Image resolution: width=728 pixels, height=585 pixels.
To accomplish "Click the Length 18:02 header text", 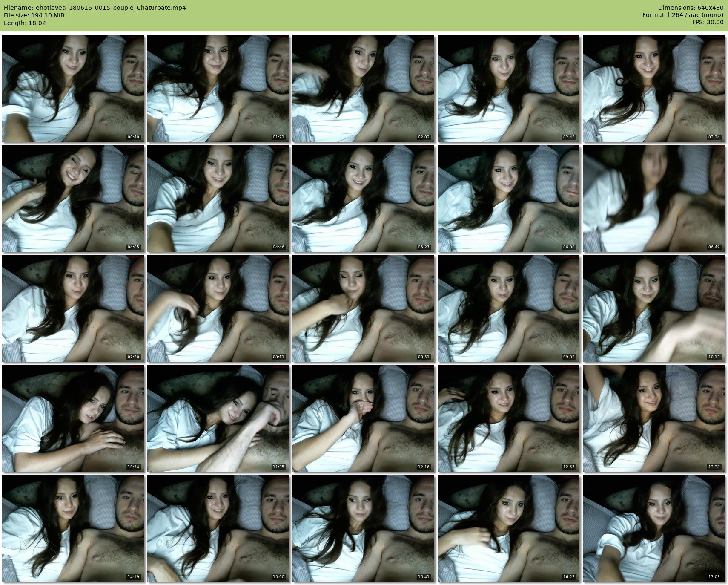I will [x=25, y=23].
